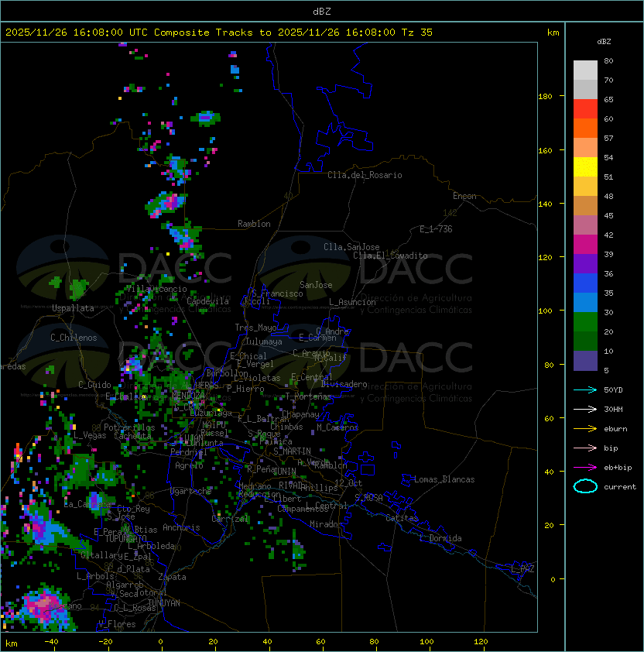Image resolution: width=644 pixels, height=652 pixels.
Task: Click the 'Anchoris' place label
Action: click(x=181, y=527)
